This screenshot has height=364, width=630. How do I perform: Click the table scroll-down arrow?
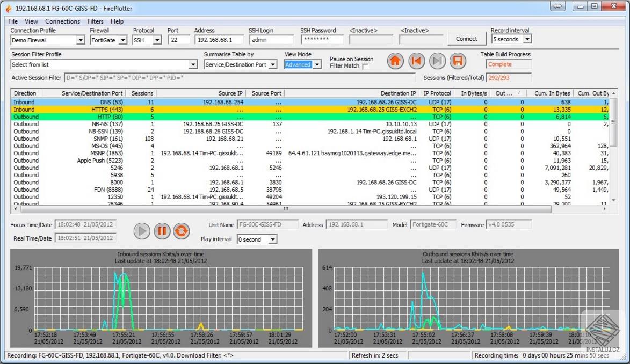click(613, 200)
